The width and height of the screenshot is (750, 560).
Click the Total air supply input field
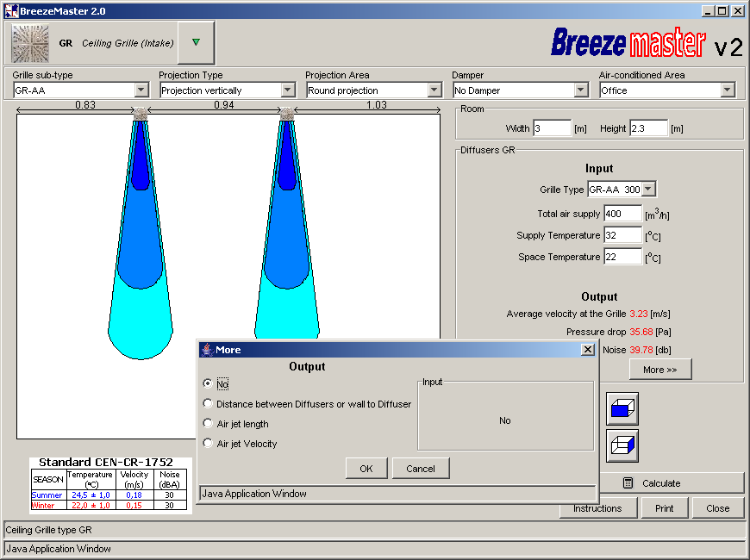point(622,214)
